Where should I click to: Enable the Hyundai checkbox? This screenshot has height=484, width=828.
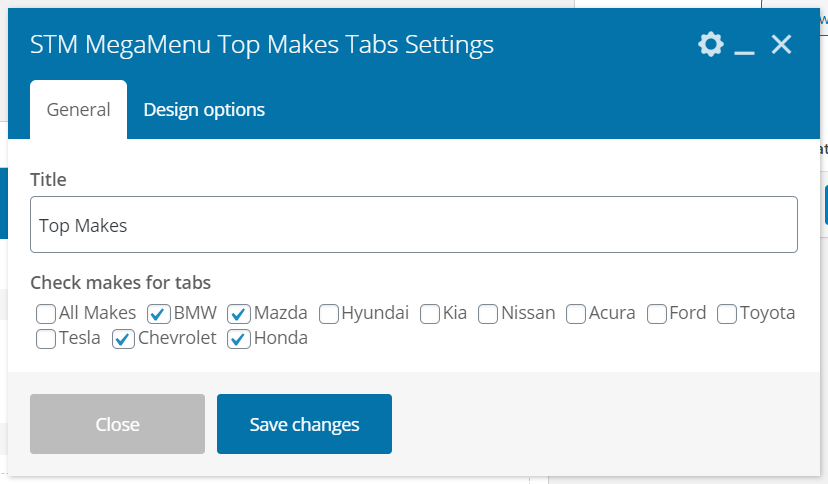[329, 314]
